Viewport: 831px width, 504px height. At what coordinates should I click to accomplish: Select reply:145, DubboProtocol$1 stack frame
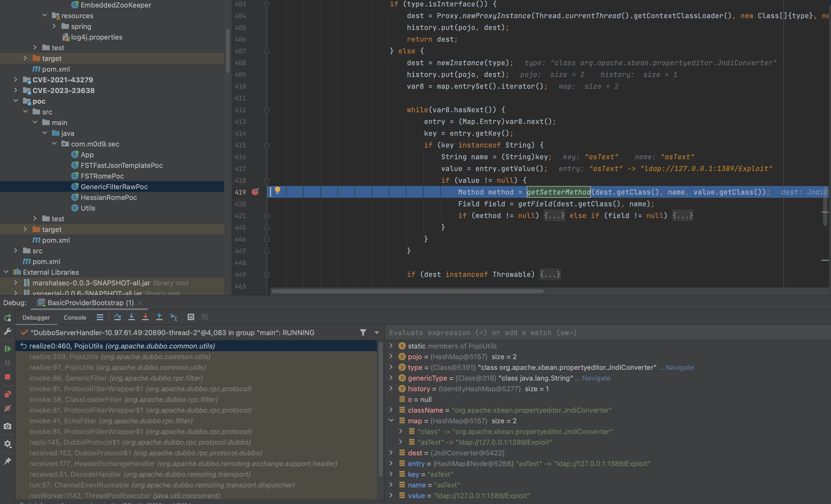pyautogui.click(x=140, y=442)
